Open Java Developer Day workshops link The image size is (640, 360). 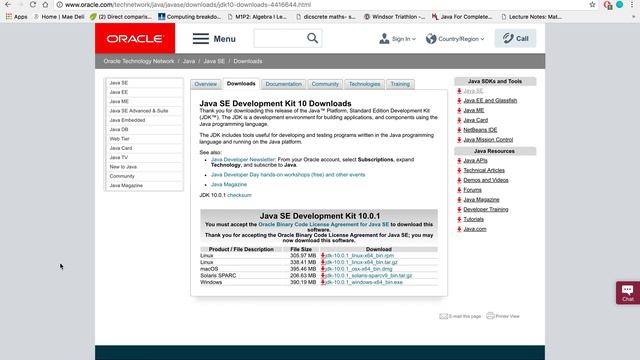[288, 175]
